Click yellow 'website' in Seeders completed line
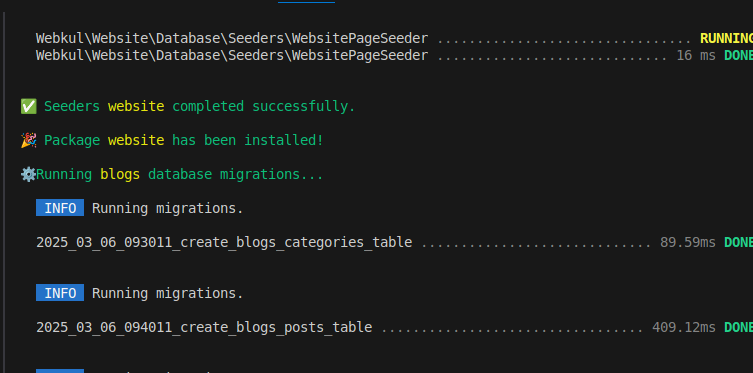 136,106
